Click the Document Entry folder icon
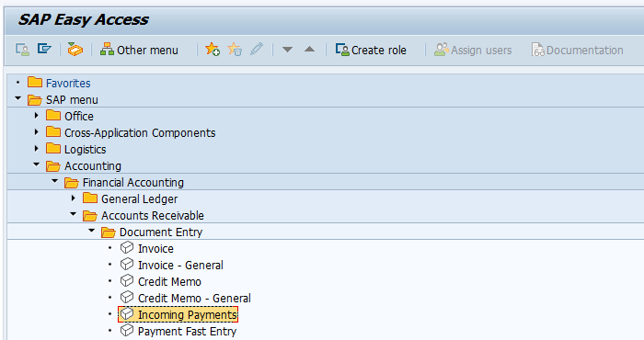644x340 pixels. (x=109, y=232)
